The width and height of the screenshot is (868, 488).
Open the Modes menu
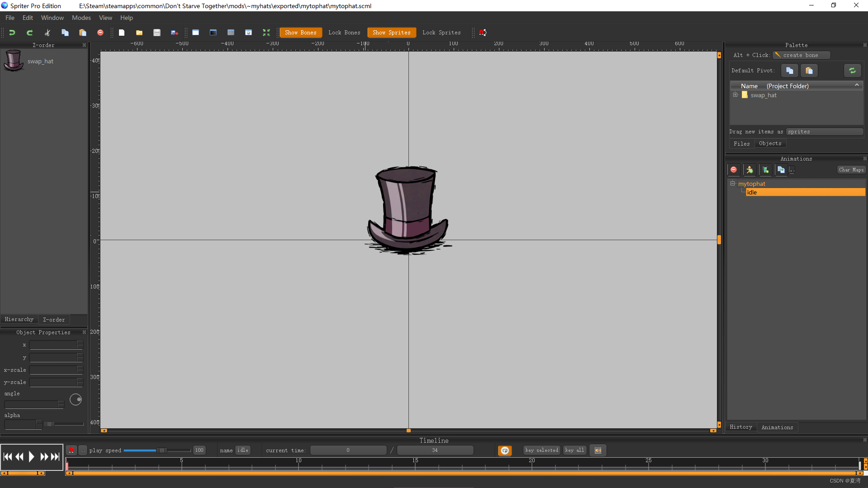[81, 18]
